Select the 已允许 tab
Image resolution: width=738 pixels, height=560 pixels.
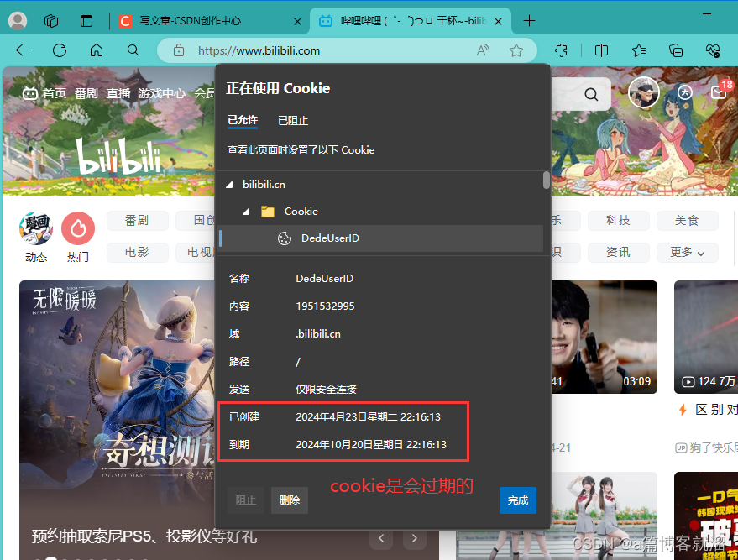coord(243,120)
